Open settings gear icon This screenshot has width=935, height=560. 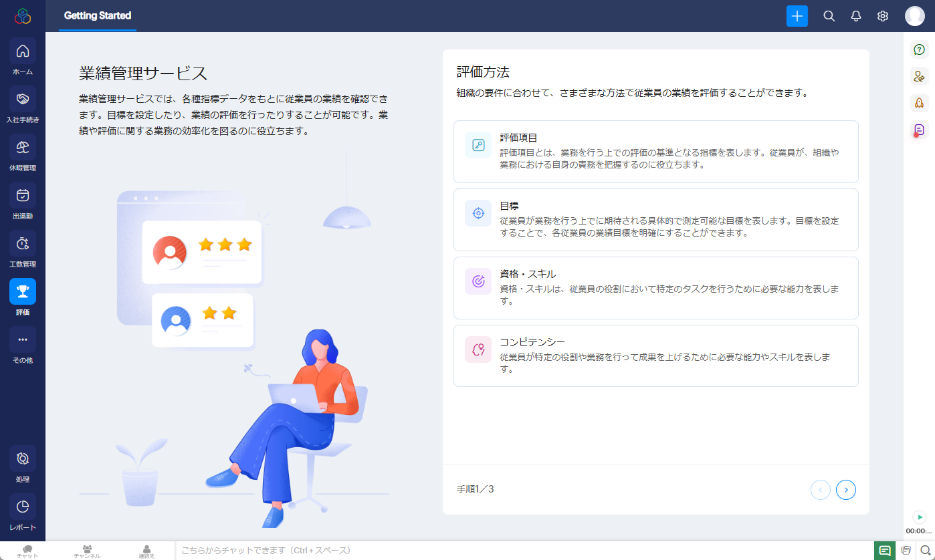(882, 16)
